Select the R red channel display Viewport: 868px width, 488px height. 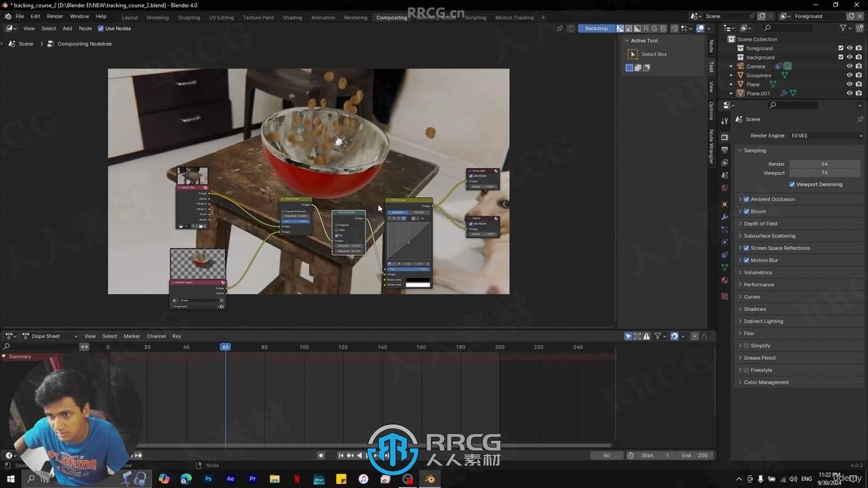pyautogui.click(x=646, y=28)
